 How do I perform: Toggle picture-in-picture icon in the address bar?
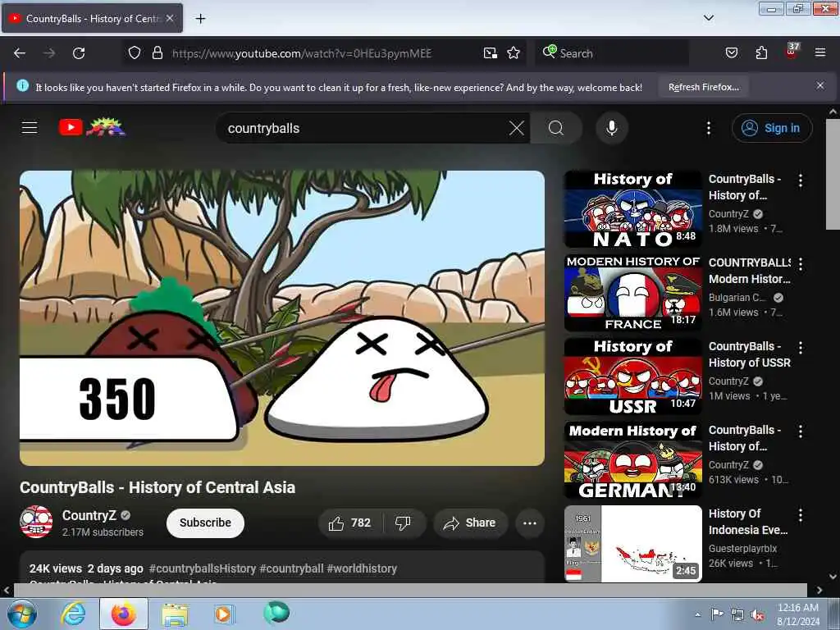[x=491, y=52]
